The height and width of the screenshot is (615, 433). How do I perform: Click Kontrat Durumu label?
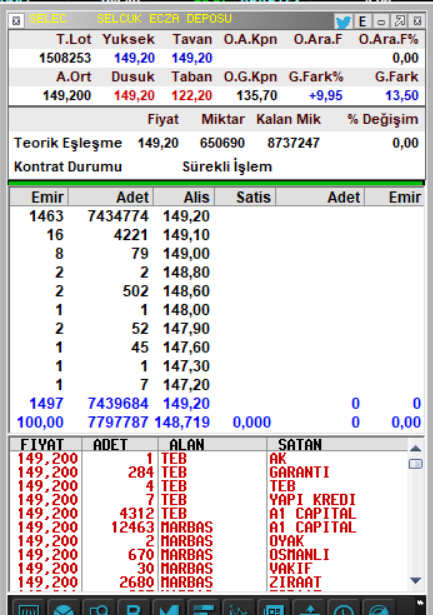coord(68,167)
